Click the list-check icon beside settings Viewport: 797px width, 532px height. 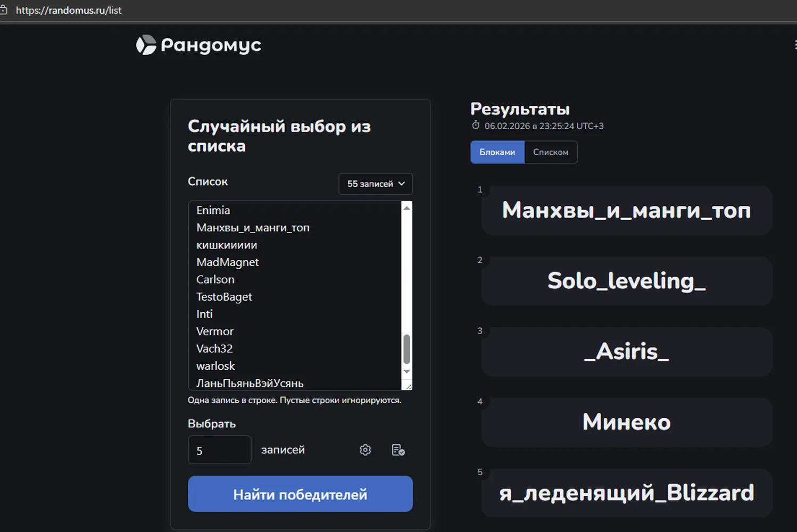(x=398, y=450)
